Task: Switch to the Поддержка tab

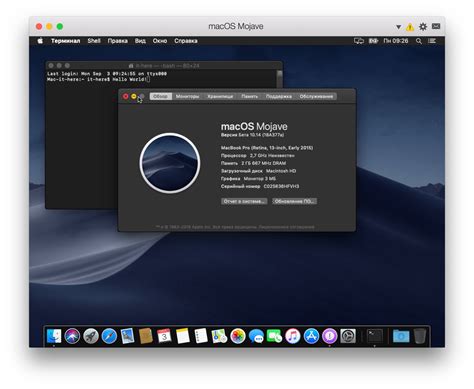Action: 279,96
